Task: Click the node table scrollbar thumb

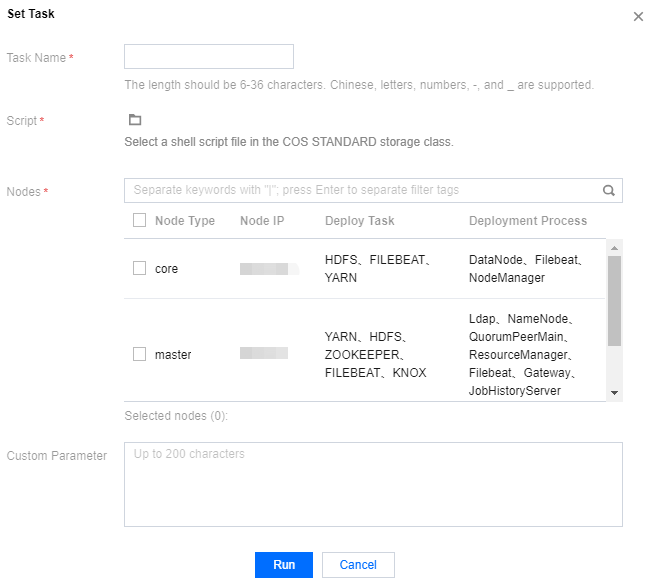Action: point(614,300)
